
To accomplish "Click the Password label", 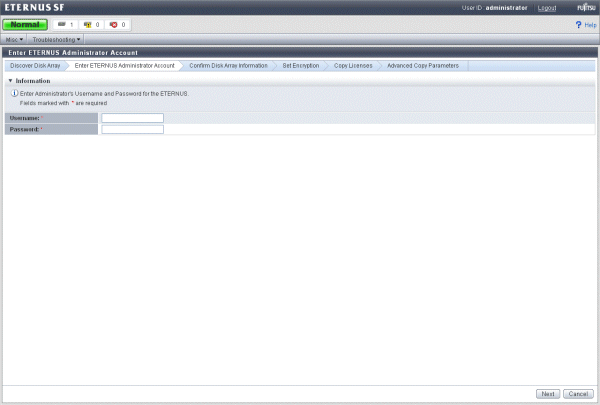I will [x=24, y=129].
